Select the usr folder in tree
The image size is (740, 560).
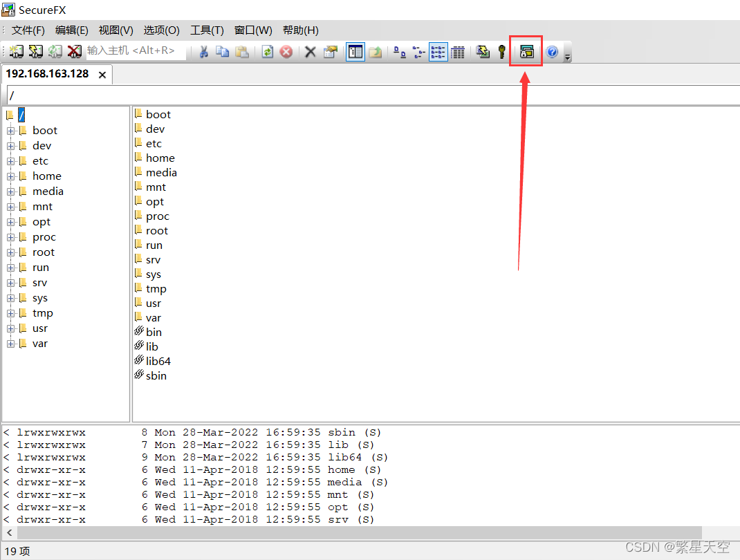tap(40, 328)
